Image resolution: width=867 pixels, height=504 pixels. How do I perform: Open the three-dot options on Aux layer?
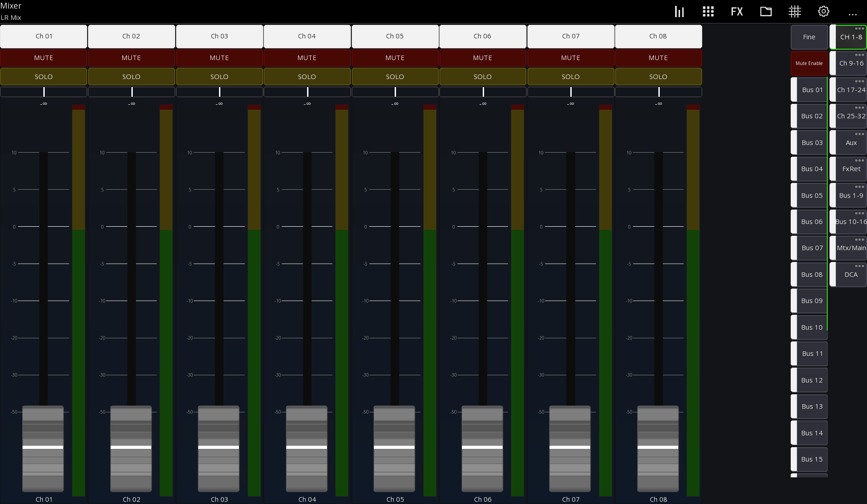pos(859,134)
